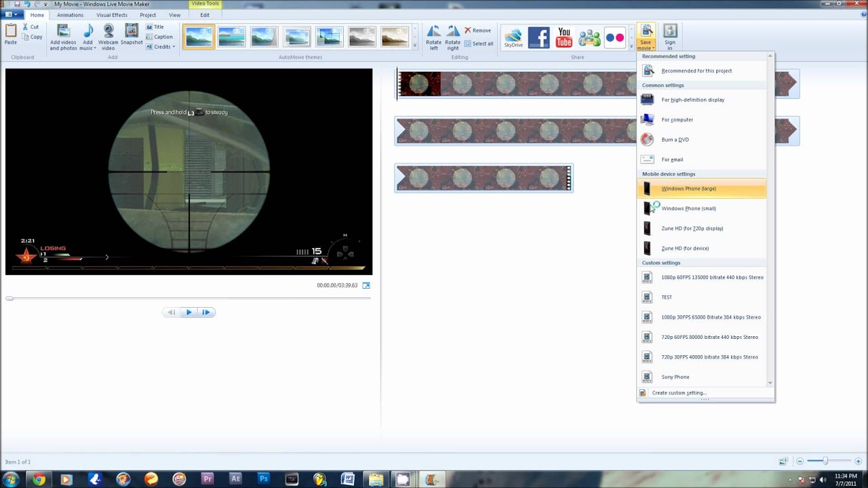Open the Home ribbon tab

37,15
